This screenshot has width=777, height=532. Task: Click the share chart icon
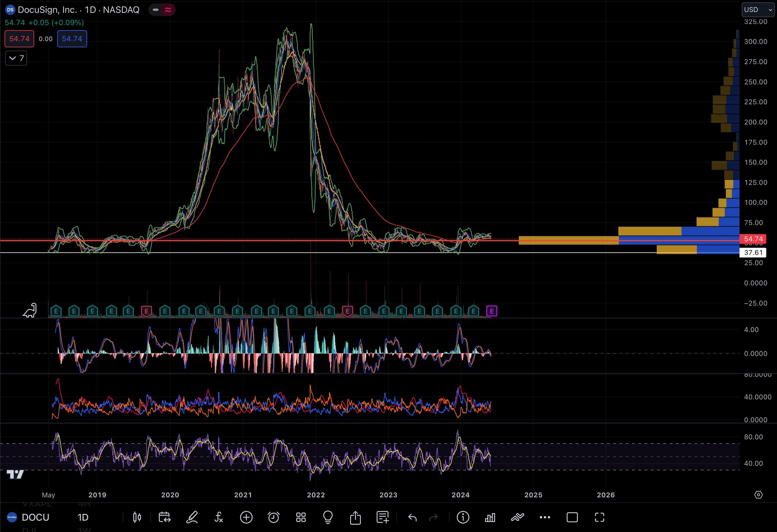(355, 517)
